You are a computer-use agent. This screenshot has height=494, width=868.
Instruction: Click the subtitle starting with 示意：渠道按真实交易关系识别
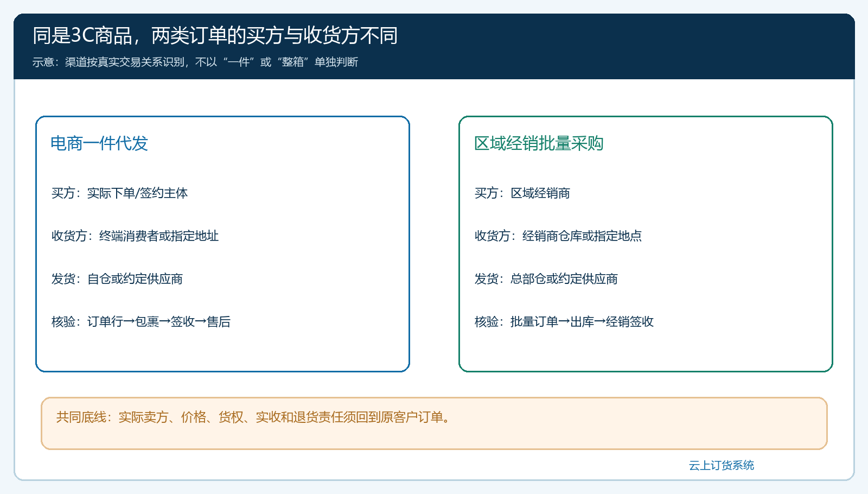(195, 62)
